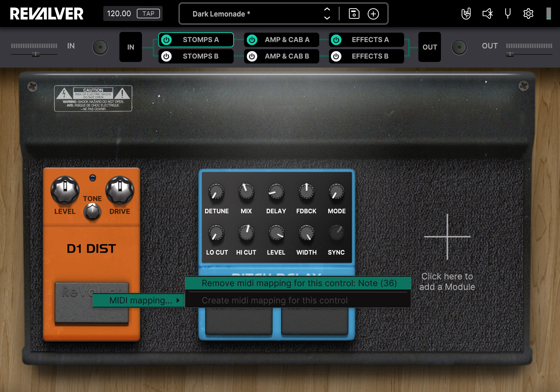Click the 'Click here to add a Module' text
This screenshot has height=392, width=560.
(x=447, y=282)
